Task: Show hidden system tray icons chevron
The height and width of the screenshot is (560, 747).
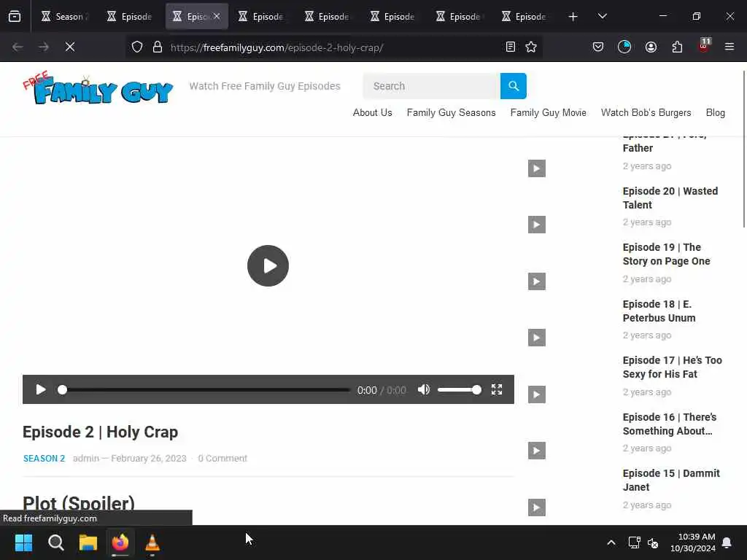Action: pos(611,542)
